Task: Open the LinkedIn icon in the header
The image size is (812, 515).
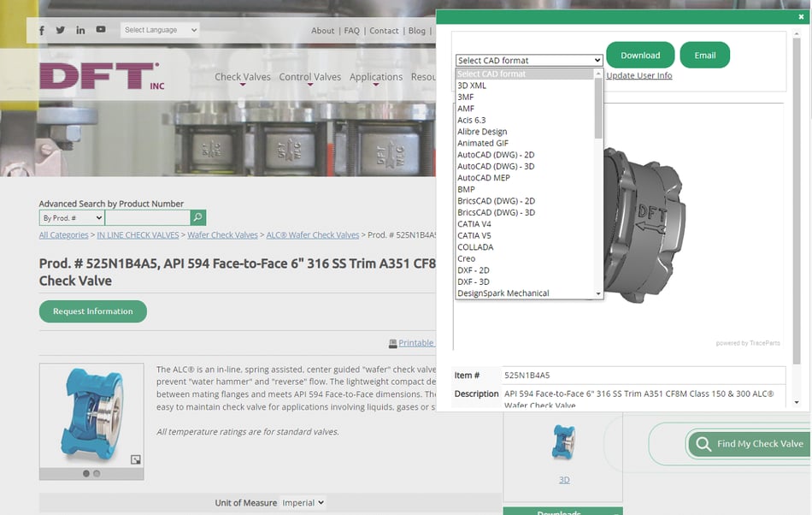Action: coord(79,29)
